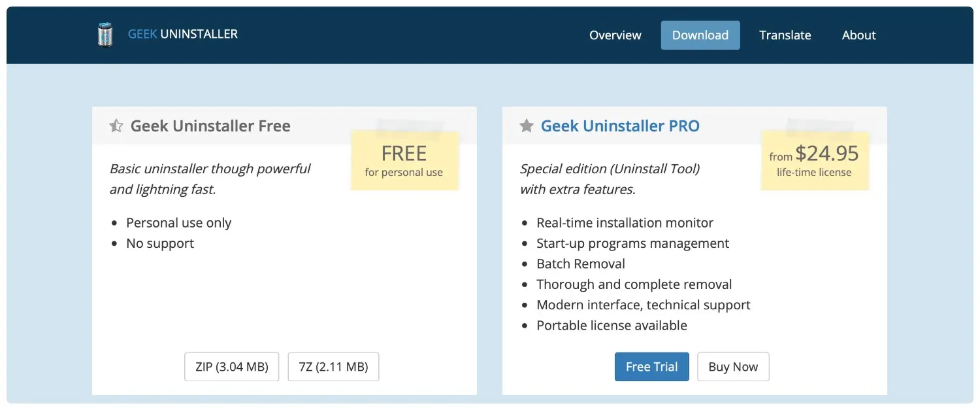Click the 'Personal use only' bullet
The image size is (980, 410).
(x=179, y=223)
